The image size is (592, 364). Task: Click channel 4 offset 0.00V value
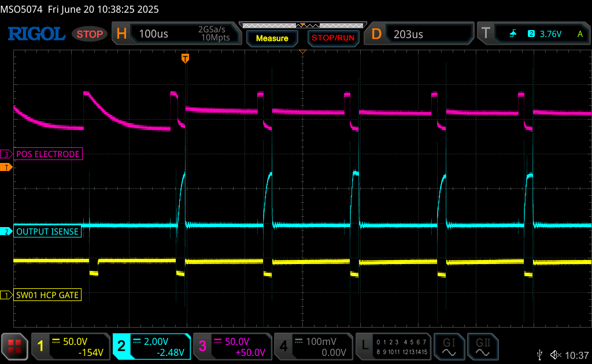[334, 352]
